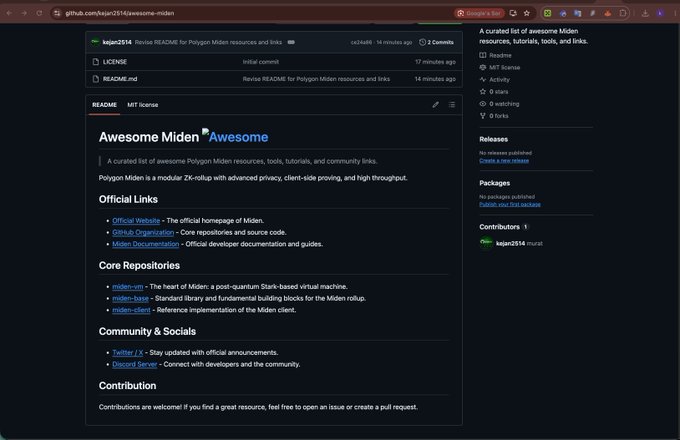
Task: Click the Awesome badge link in heading
Action: pos(235,136)
